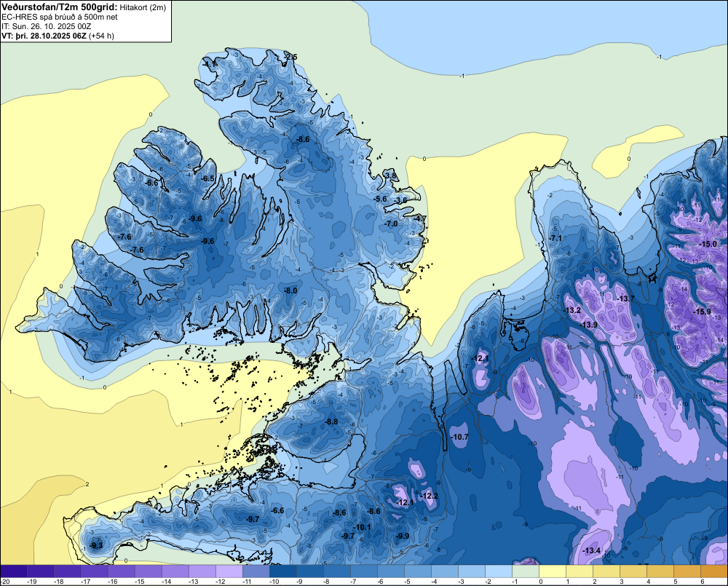
Task: Click the 2.5 value at the northern tip
Action: [x=292, y=57]
